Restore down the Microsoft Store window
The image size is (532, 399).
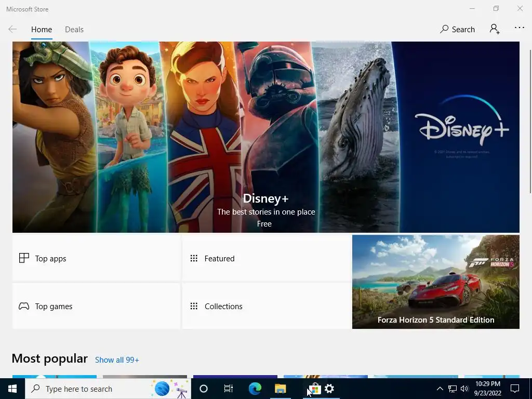[496, 8]
